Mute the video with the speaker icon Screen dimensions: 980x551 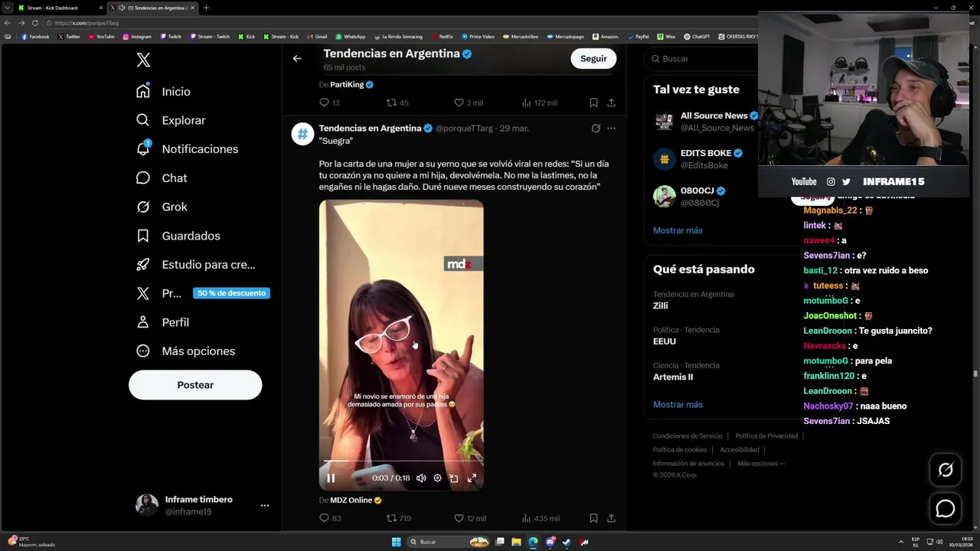(421, 478)
